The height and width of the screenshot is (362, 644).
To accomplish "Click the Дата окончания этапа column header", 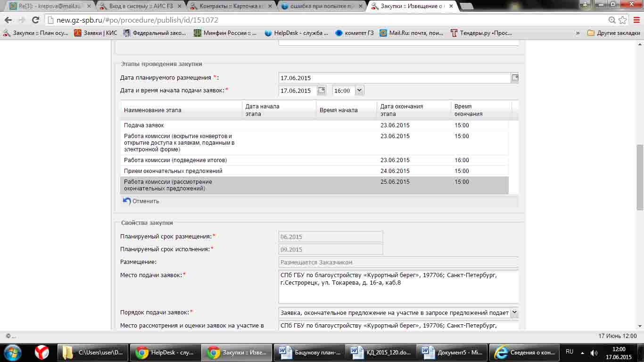I will (x=414, y=110).
